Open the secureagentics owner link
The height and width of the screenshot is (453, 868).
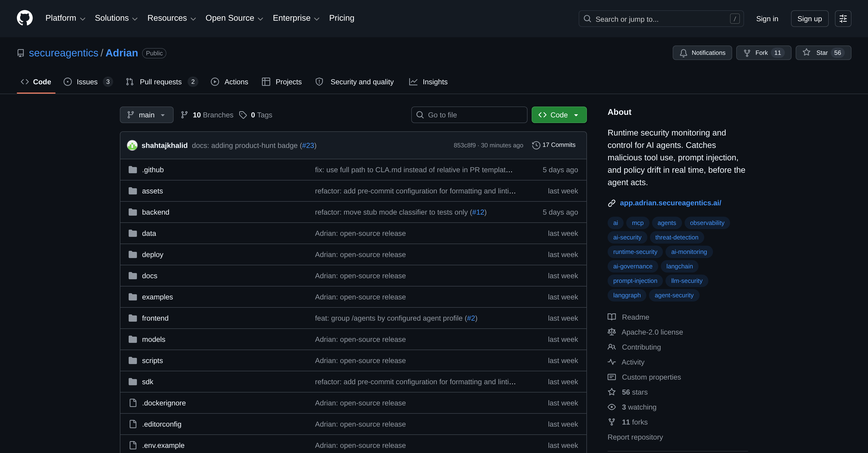[64, 53]
